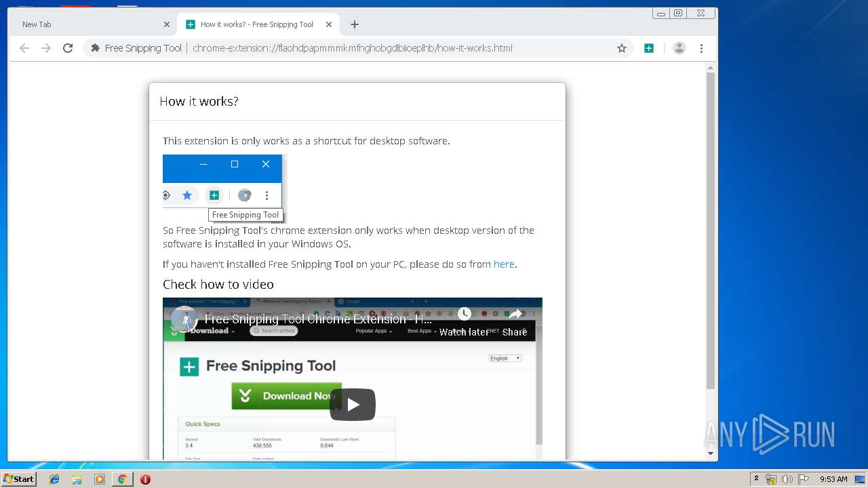Open Action Center flag icon
868x488 pixels.
tap(803, 479)
